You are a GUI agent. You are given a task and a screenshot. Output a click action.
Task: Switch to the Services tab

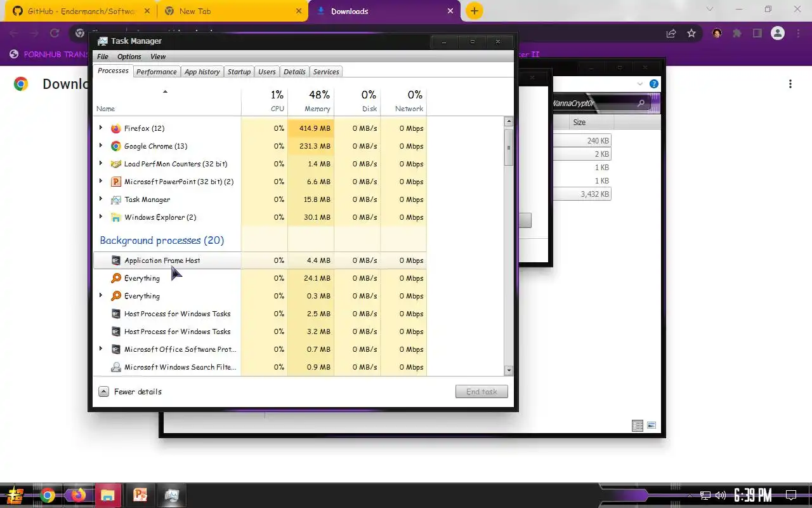(x=326, y=72)
